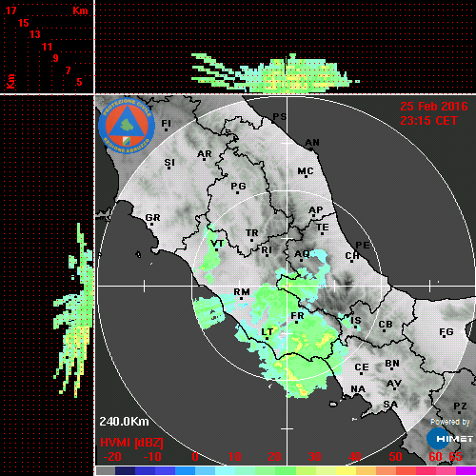Click the radar center crosshair
476x476 pixels.
pyautogui.click(x=287, y=286)
